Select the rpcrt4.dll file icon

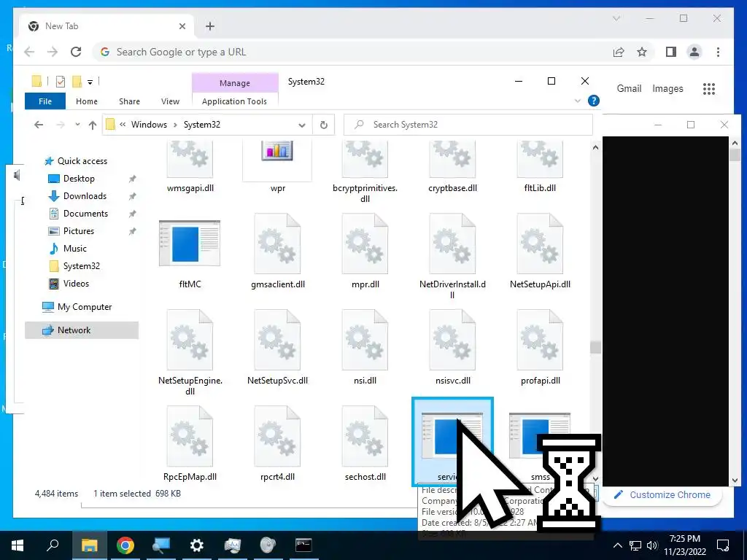pos(277,436)
